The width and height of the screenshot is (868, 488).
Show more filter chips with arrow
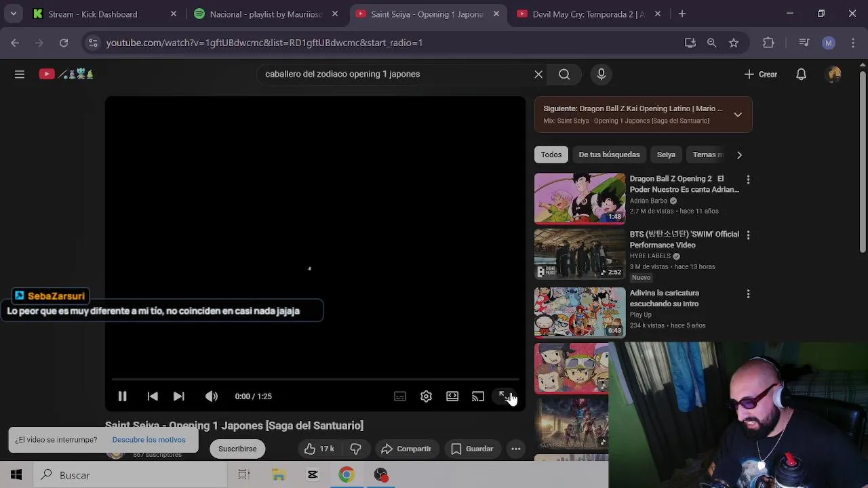tap(739, 155)
